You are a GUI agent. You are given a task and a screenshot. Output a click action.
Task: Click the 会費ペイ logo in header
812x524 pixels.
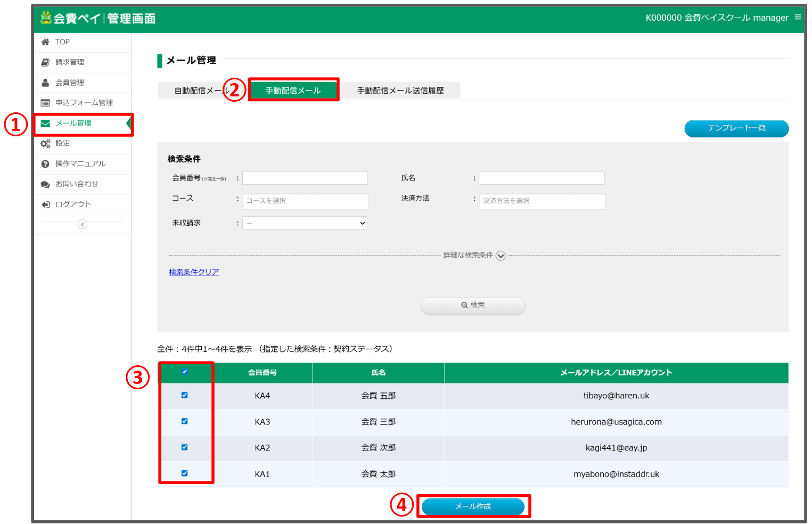(98, 18)
